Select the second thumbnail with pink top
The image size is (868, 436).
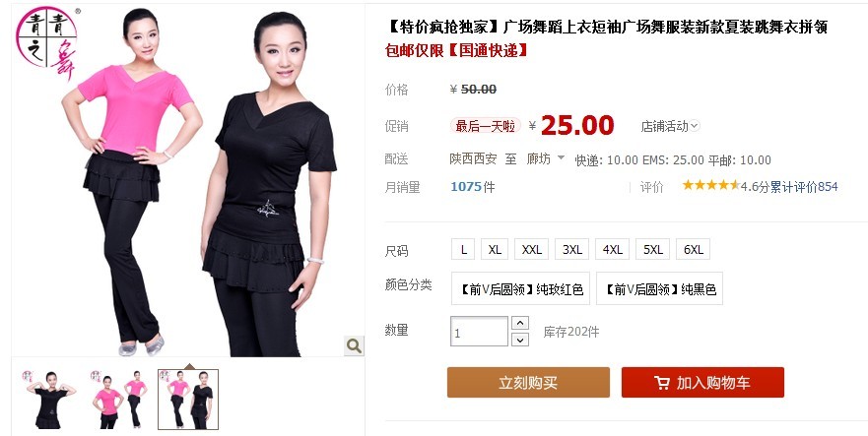tap(118, 400)
